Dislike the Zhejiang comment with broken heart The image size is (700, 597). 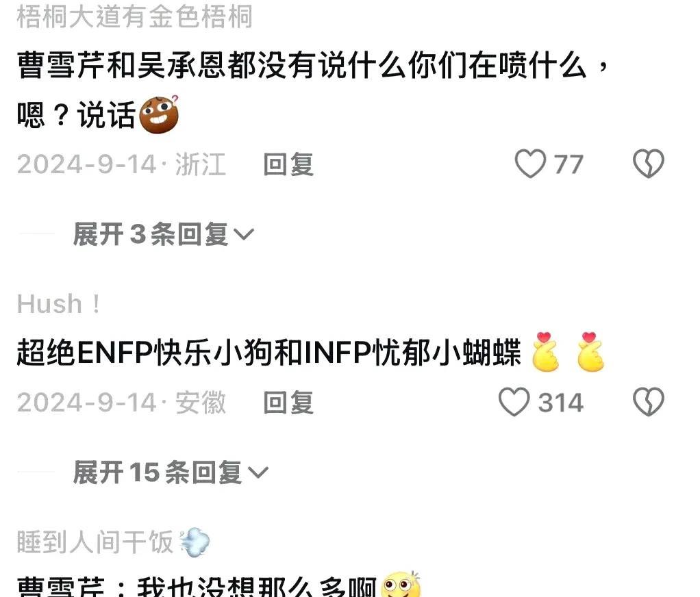click(648, 164)
